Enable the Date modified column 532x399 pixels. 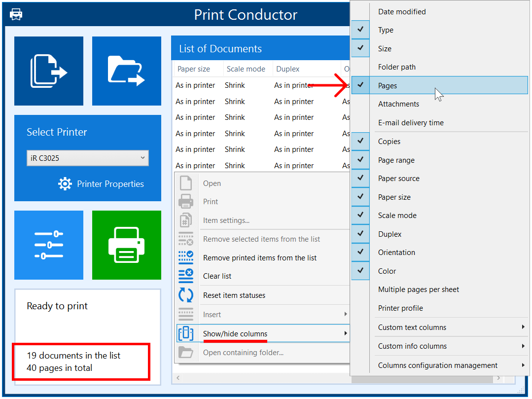click(x=401, y=12)
